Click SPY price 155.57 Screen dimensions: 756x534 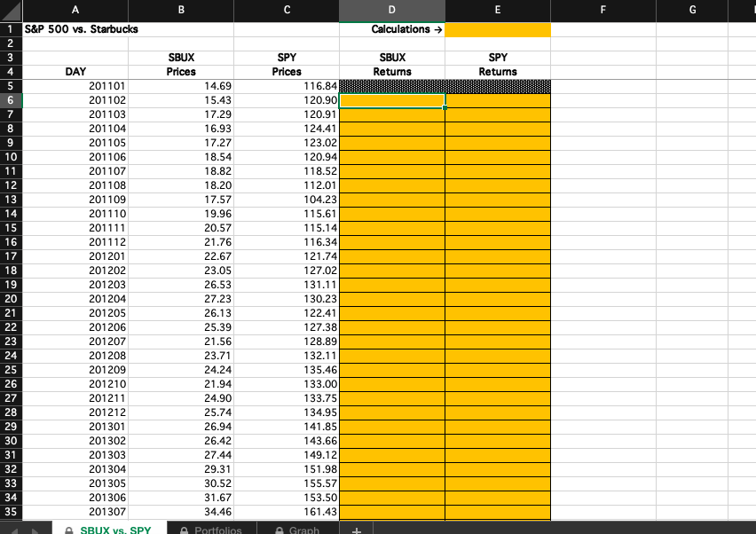click(x=287, y=483)
